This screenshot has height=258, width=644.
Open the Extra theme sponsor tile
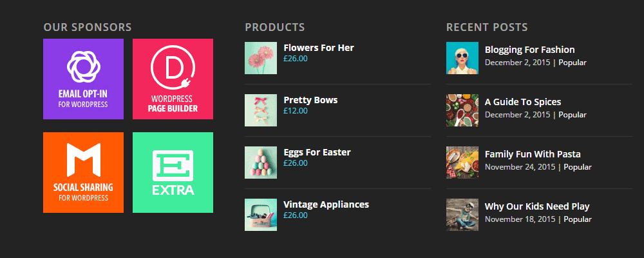[x=173, y=172]
